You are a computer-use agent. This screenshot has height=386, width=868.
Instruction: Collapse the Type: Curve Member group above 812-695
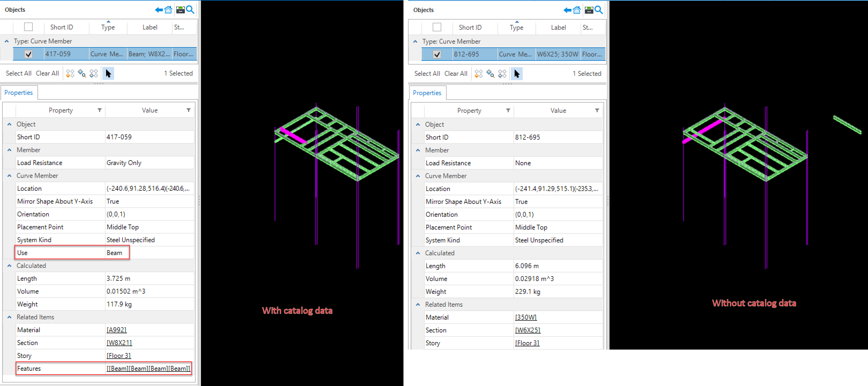coord(415,42)
